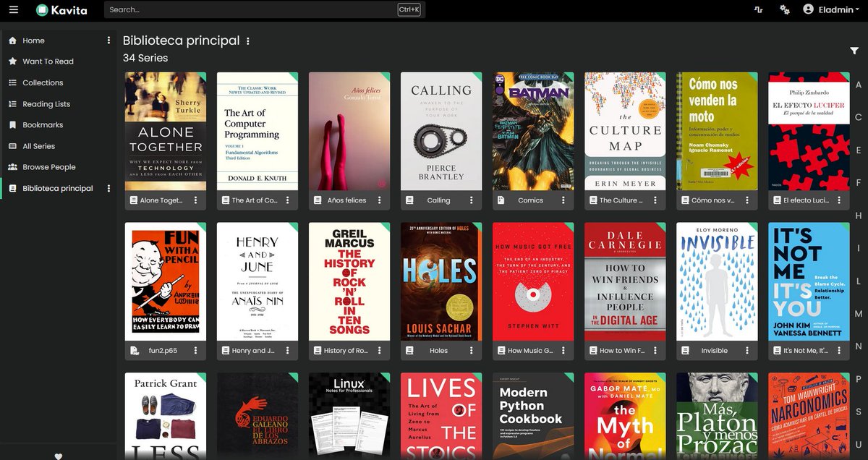Open Calling book cover
The width and height of the screenshot is (868, 460).
[x=441, y=131]
